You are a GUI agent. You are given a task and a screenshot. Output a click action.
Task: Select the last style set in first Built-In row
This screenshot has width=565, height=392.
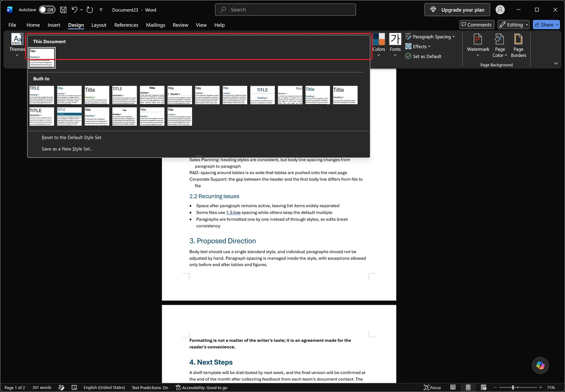pos(345,95)
